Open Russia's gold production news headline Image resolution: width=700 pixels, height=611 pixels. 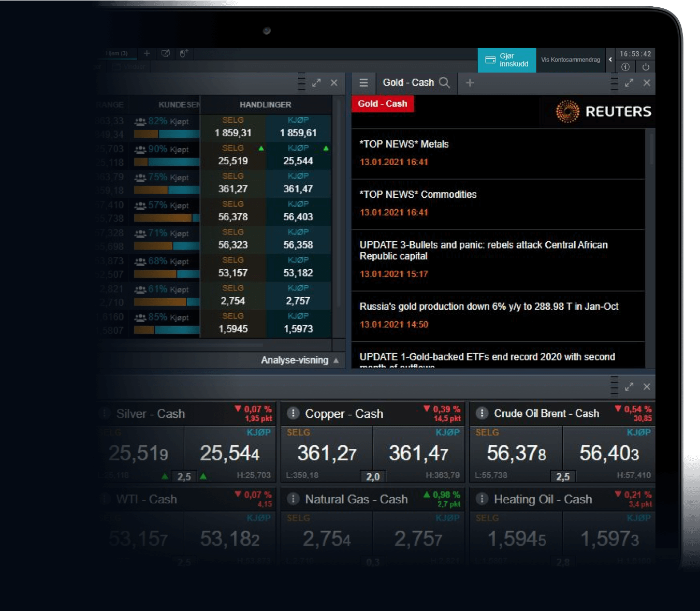(489, 307)
